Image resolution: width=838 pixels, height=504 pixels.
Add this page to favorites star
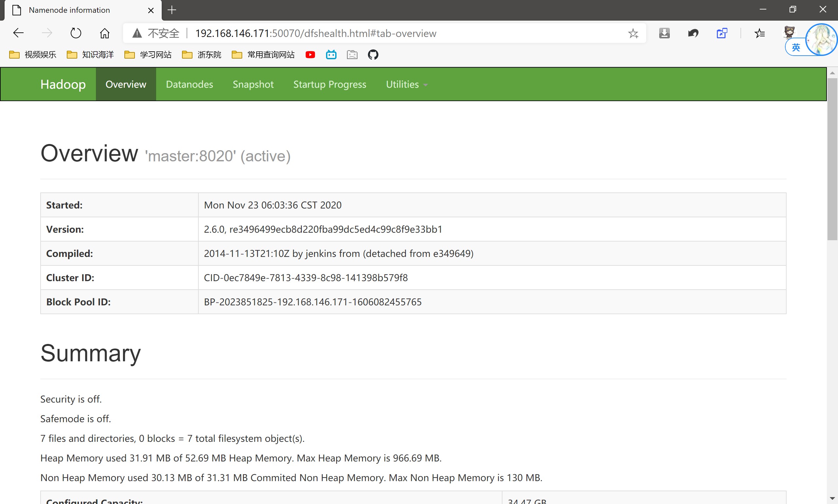633,33
